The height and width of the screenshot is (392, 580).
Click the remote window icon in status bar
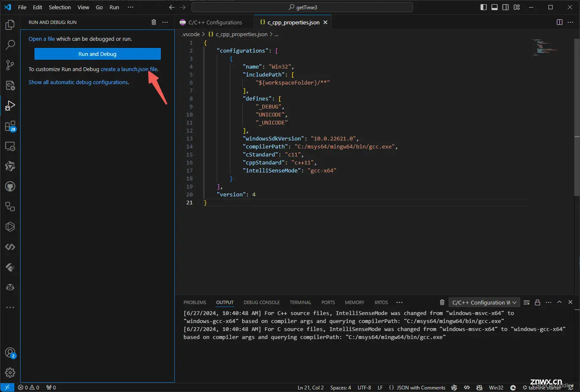point(7,387)
